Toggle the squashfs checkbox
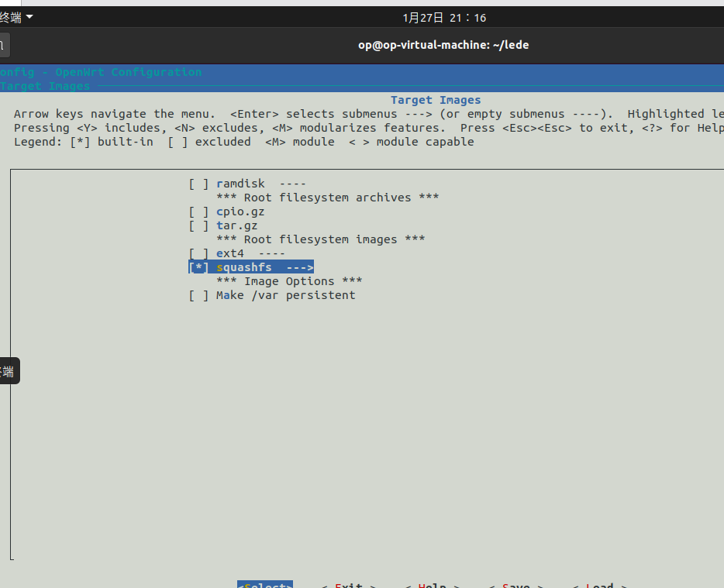 click(198, 267)
